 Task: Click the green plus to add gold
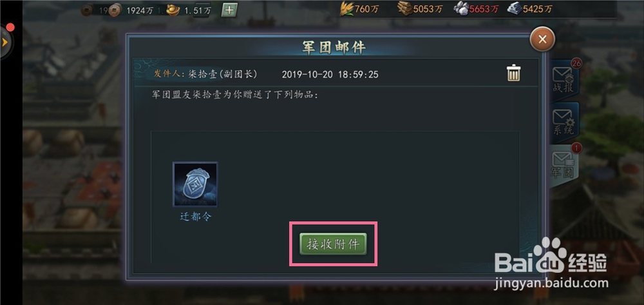tap(229, 10)
